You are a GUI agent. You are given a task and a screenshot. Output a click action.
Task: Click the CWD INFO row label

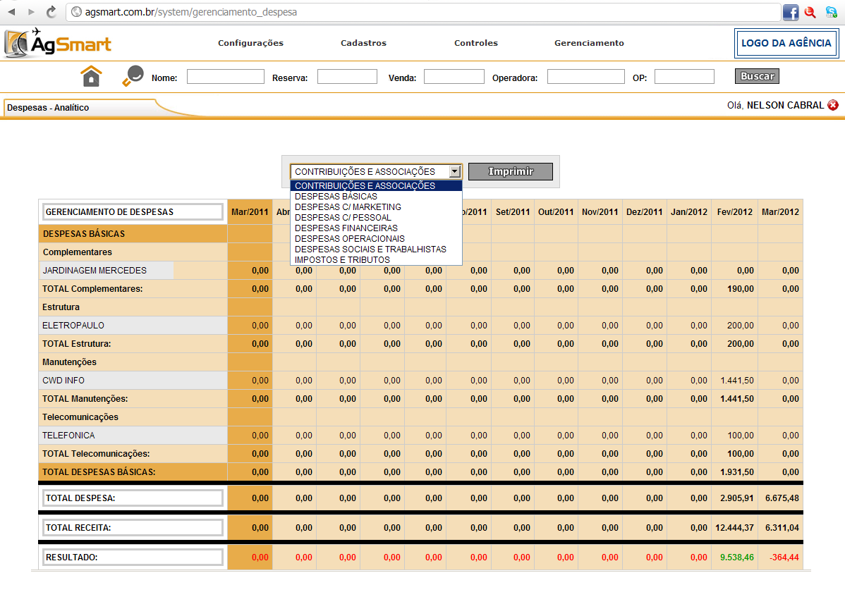pyautogui.click(x=63, y=380)
